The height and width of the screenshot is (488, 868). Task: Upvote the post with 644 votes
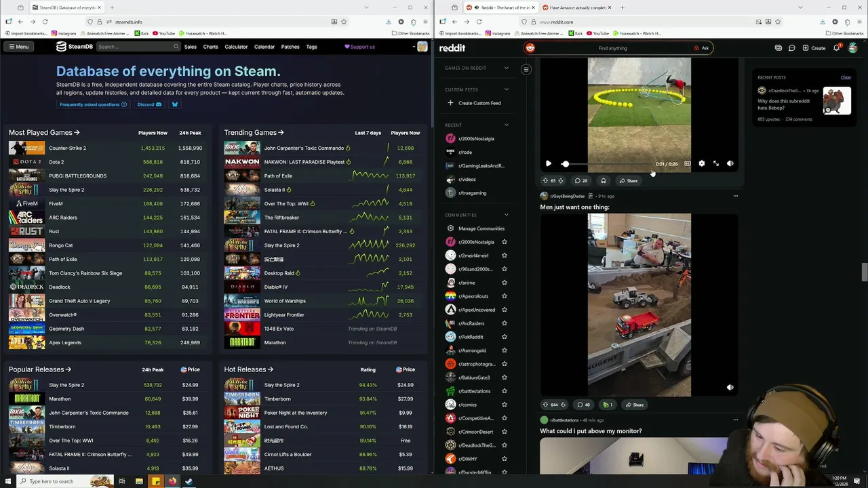(545, 405)
